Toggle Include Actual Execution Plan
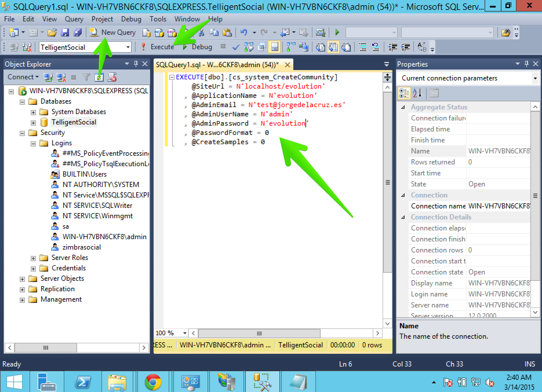Image resolution: width=542 pixels, height=392 pixels. [291, 47]
